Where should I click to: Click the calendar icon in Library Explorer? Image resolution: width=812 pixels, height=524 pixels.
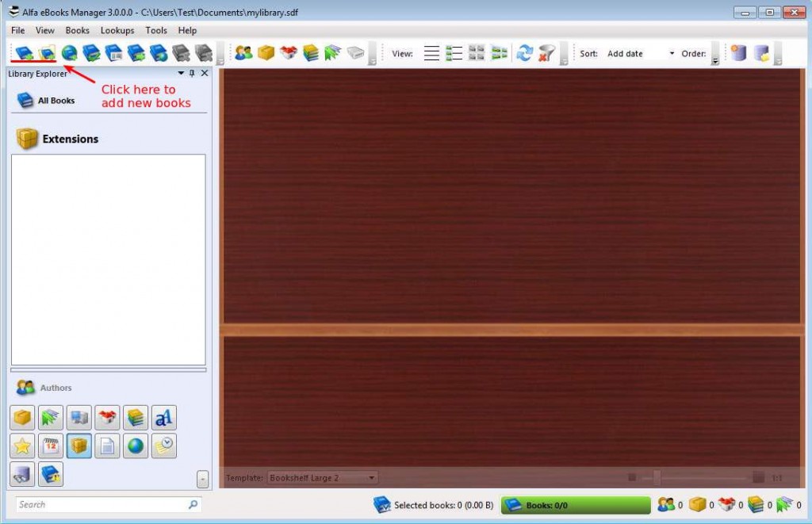coord(52,446)
